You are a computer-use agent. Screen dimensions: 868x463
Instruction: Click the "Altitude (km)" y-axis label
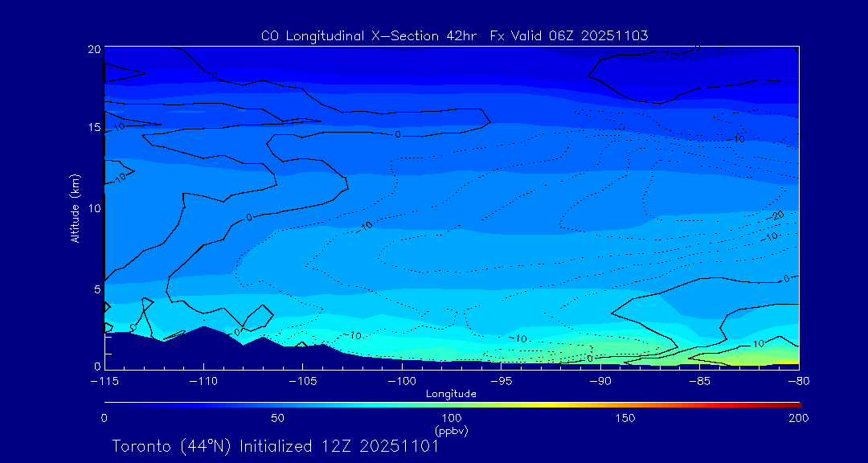point(75,207)
